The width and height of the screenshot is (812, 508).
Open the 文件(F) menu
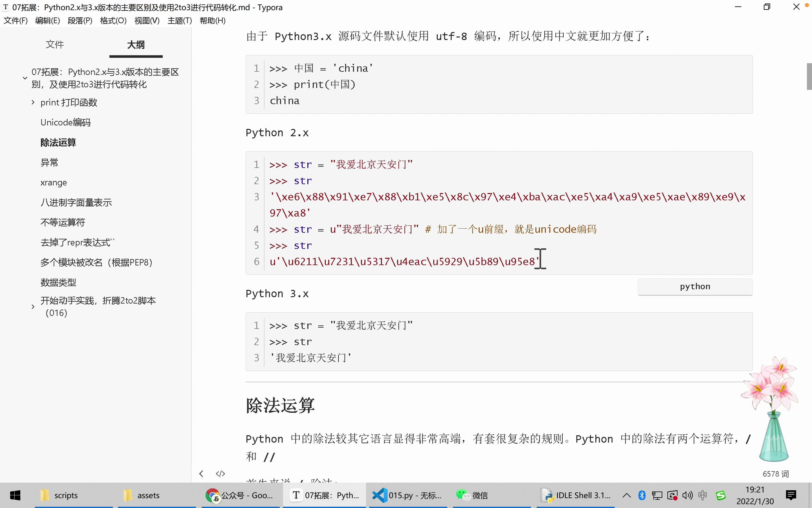pyautogui.click(x=16, y=21)
